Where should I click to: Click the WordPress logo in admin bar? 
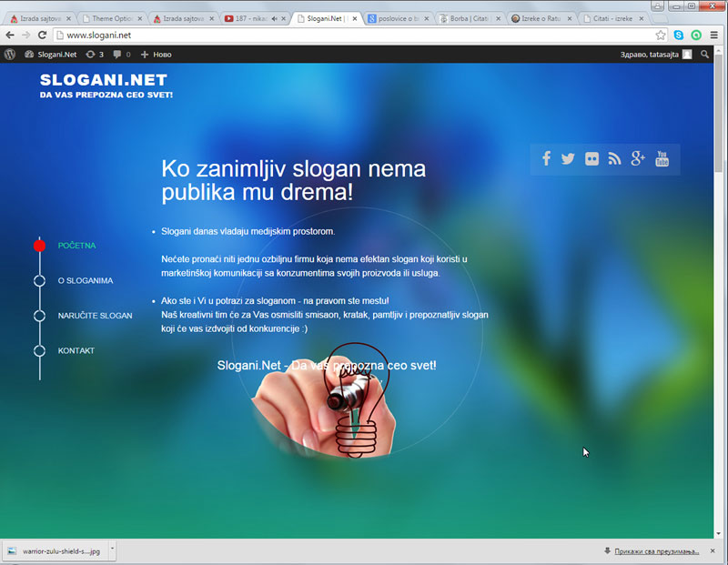(10, 55)
